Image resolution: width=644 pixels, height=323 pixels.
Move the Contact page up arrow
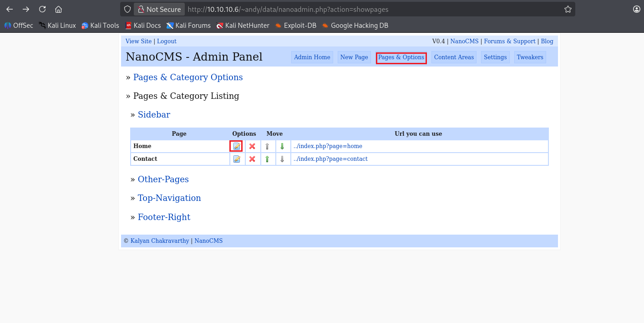tap(267, 159)
